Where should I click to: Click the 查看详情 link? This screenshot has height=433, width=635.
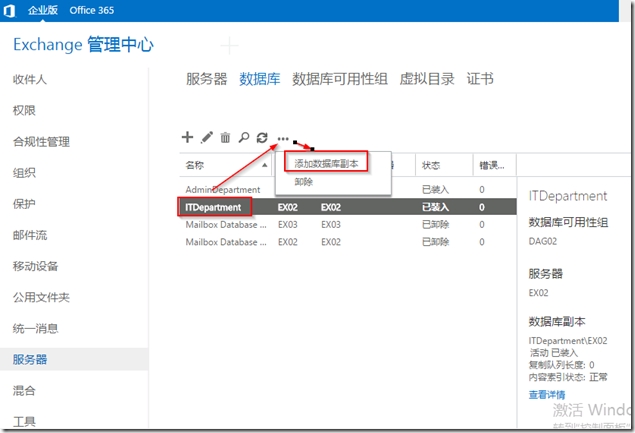pos(547,395)
